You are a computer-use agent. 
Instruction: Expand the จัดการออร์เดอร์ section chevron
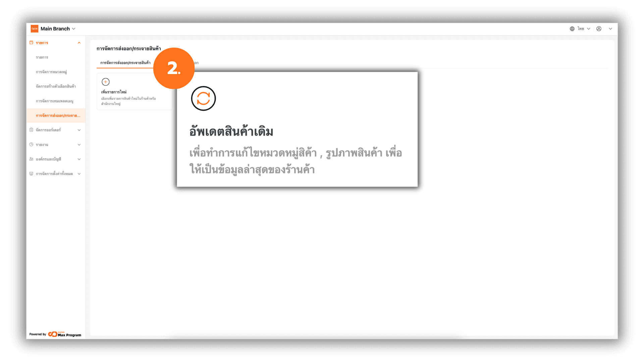(79, 130)
